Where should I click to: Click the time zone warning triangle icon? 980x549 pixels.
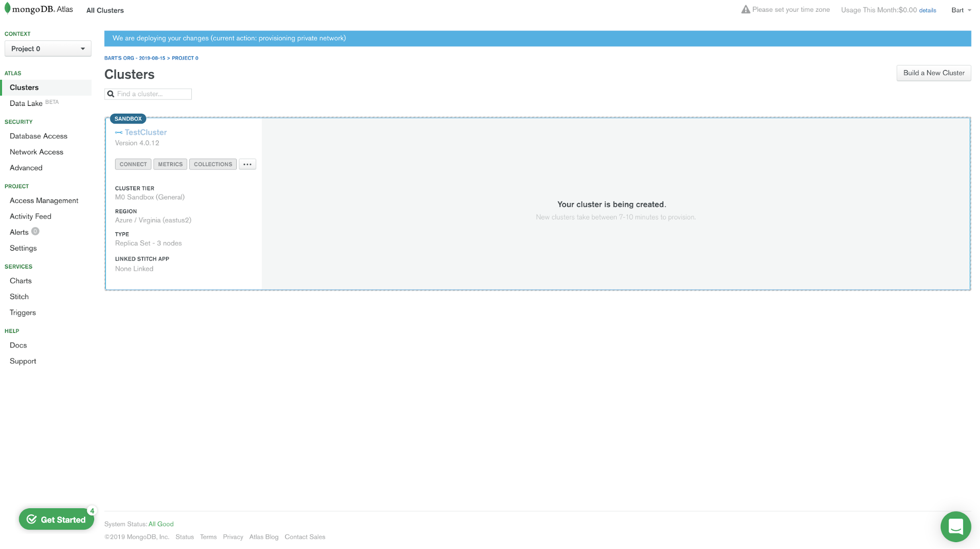coord(745,9)
